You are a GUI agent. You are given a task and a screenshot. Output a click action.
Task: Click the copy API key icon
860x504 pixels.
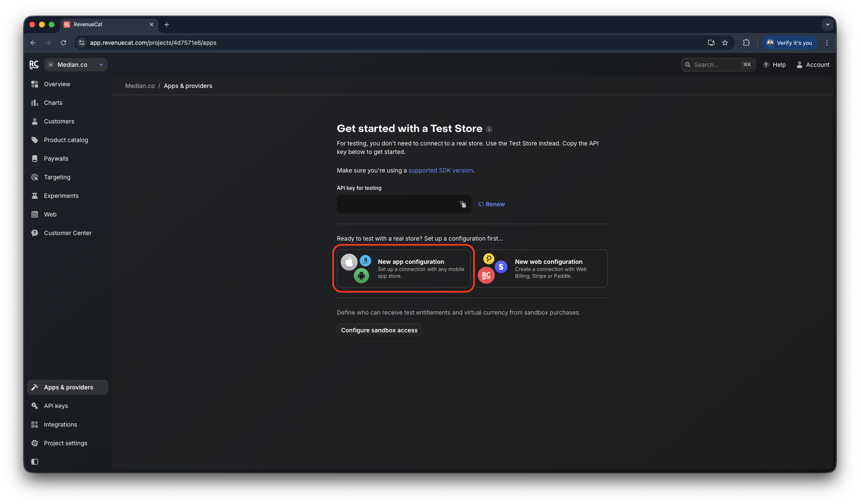[463, 204]
